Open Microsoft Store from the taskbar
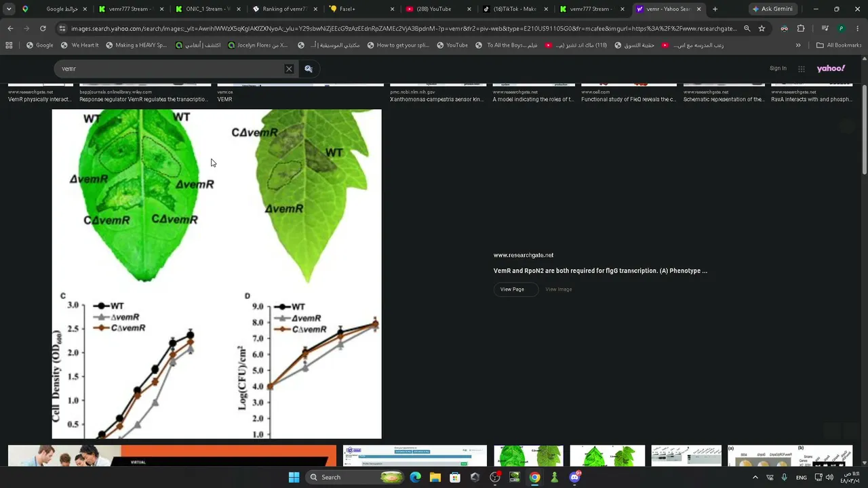 click(455, 477)
